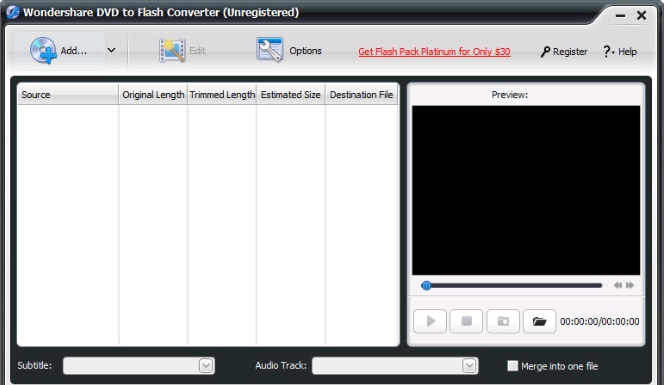Stop the preview playback
664x385 pixels.
coord(466,321)
